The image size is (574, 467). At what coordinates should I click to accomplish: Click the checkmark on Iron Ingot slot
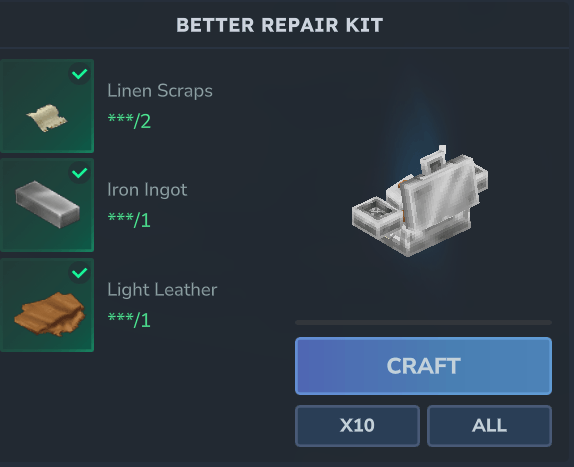click(x=79, y=173)
